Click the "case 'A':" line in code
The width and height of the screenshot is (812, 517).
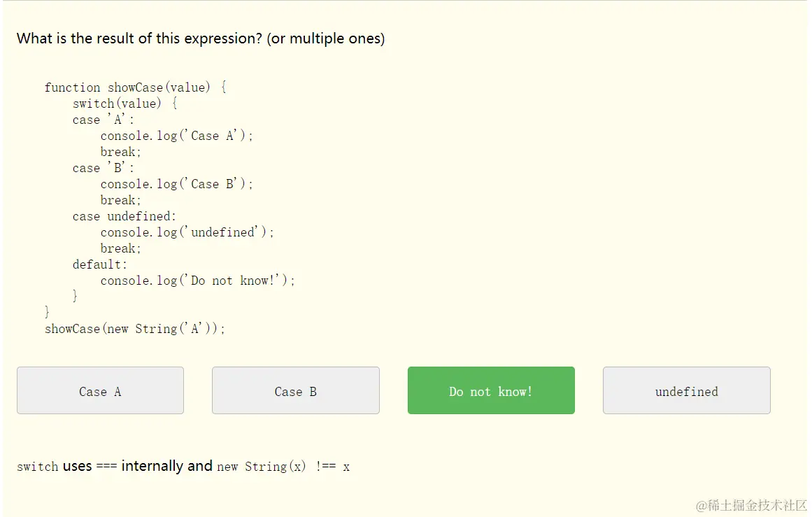point(104,120)
